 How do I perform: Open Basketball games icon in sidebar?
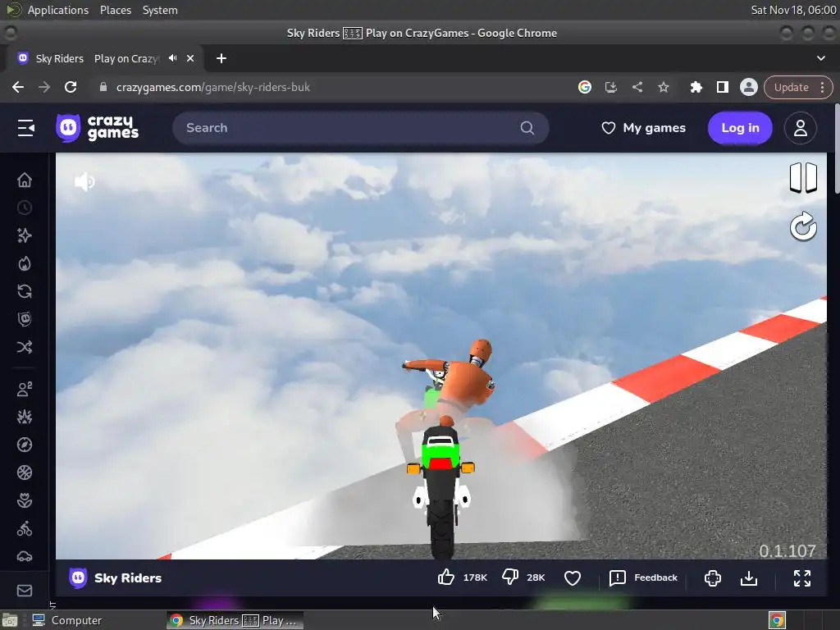coord(25,472)
